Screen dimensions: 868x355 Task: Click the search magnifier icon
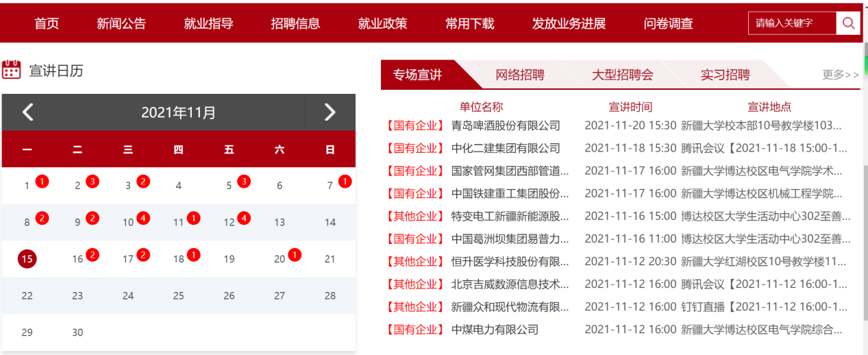click(x=848, y=23)
